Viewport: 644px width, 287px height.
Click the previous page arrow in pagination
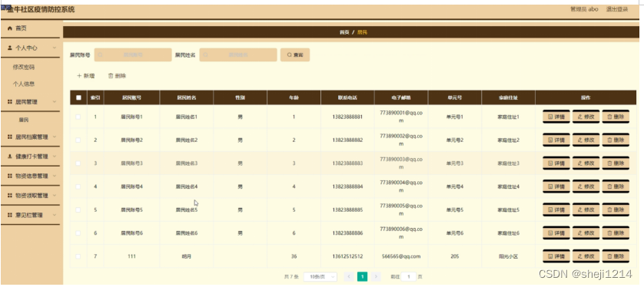click(349, 277)
